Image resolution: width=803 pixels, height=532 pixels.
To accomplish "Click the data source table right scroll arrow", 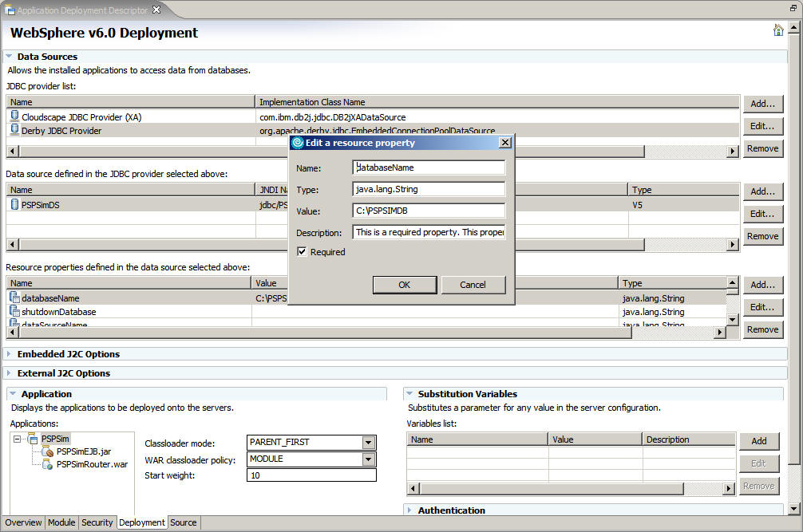I will pyautogui.click(x=733, y=245).
